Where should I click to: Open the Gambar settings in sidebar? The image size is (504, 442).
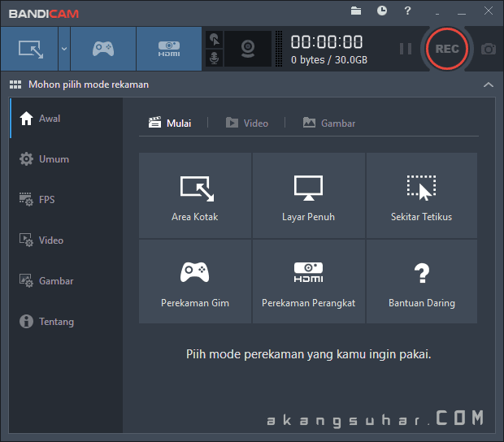66,281
